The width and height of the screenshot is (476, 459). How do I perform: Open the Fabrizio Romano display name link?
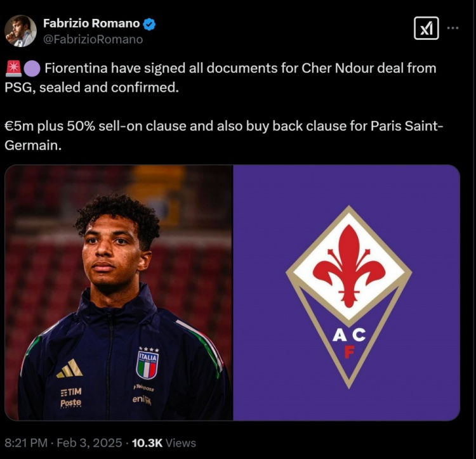point(91,23)
